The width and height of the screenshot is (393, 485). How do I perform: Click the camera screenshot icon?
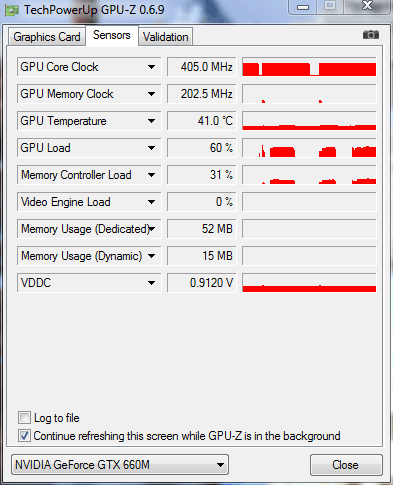pos(371,35)
